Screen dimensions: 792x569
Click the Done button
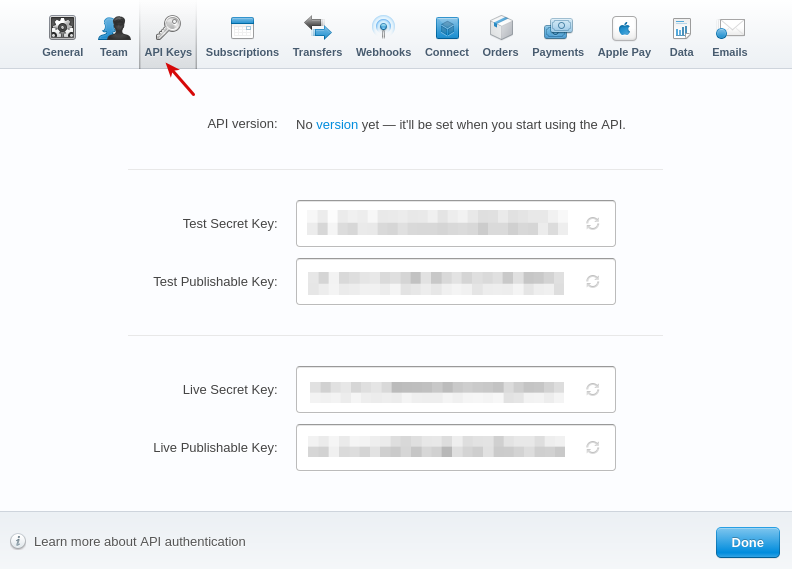click(x=748, y=542)
